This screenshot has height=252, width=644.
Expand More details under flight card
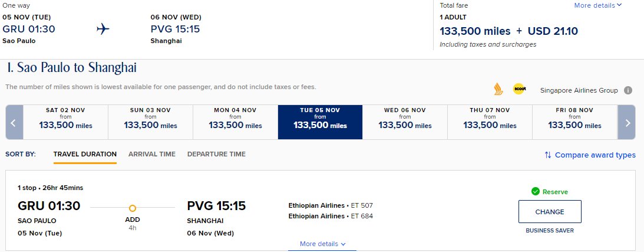coord(322,244)
